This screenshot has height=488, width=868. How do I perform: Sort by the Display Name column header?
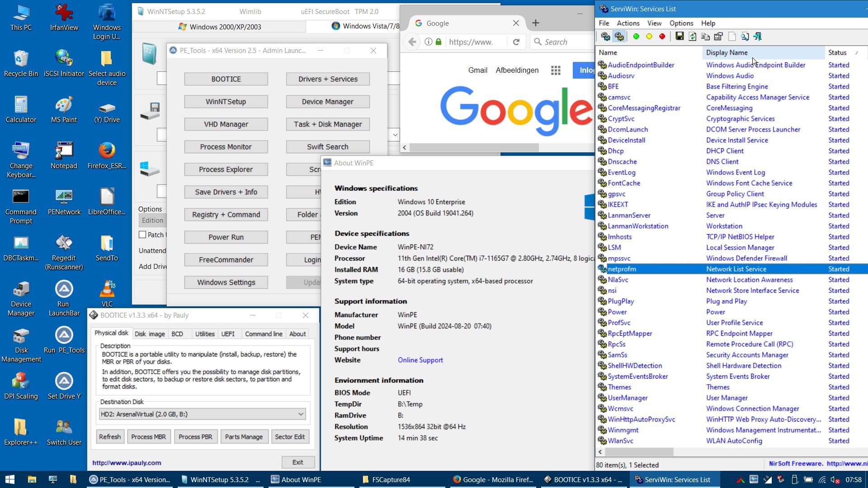763,53
